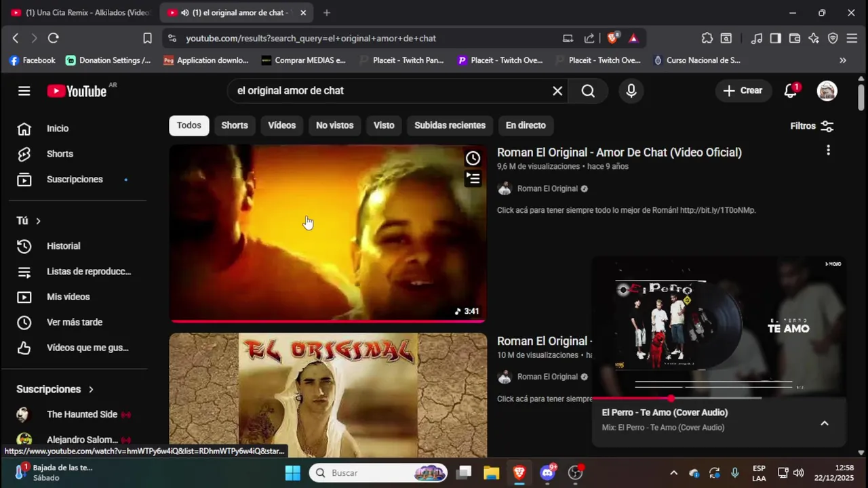This screenshot has width=868, height=488.
Task: Open Discord from the taskbar
Action: click(x=548, y=472)
